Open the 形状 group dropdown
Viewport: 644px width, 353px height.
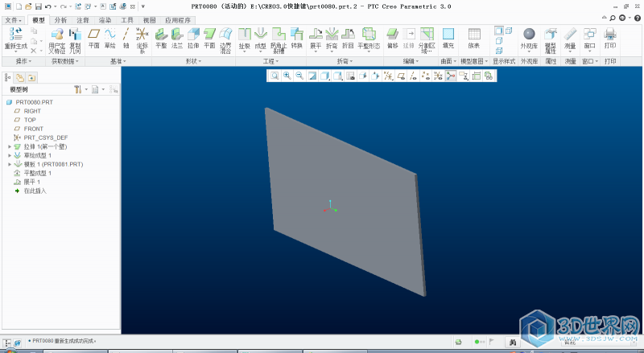[x=193, y=61]
